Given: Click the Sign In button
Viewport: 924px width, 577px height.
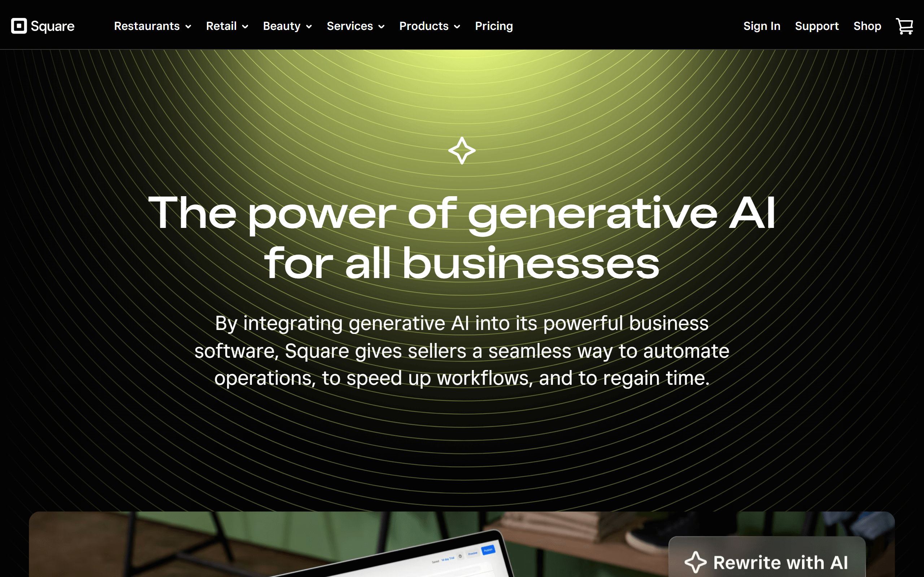Looking at the screenshot, I should click(x=761, y=26).
